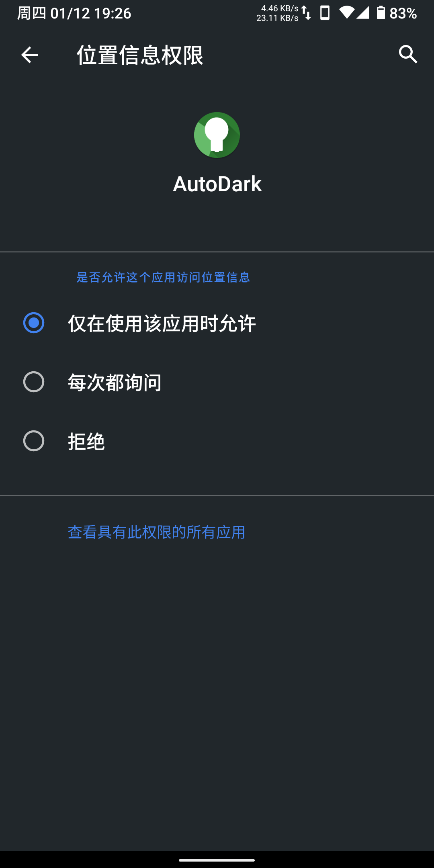Screen dimensions: 434x868
Task: Tap the AutoDark app icon
Action: [x=217, y=135]
